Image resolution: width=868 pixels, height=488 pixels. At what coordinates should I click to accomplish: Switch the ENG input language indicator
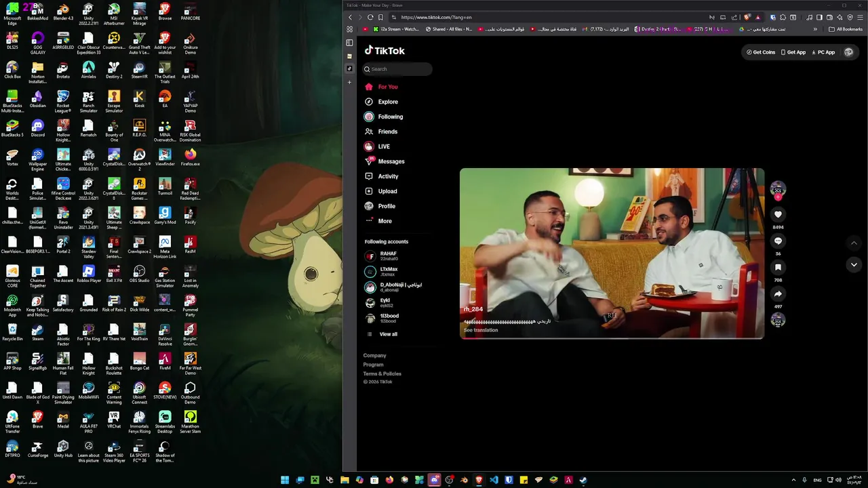(817, 480)
